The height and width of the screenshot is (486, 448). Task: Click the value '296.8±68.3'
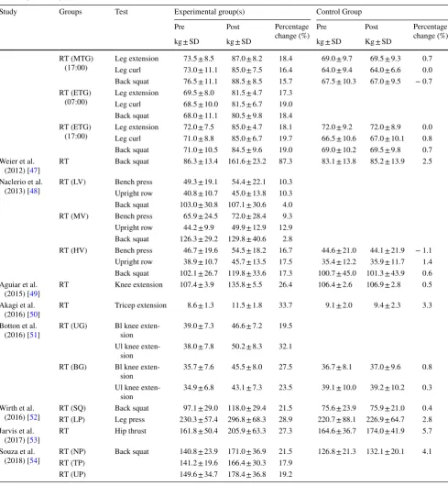tap(246, 419)
